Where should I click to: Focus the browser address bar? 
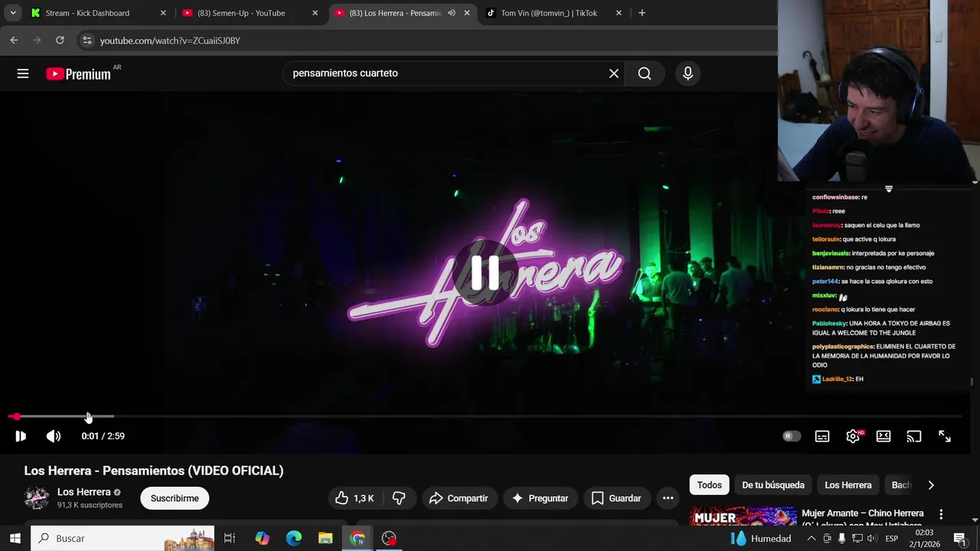click(x=429, y=41)
